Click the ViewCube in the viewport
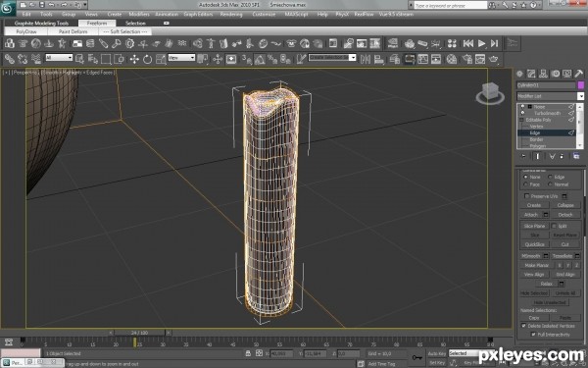 [490, 93]
